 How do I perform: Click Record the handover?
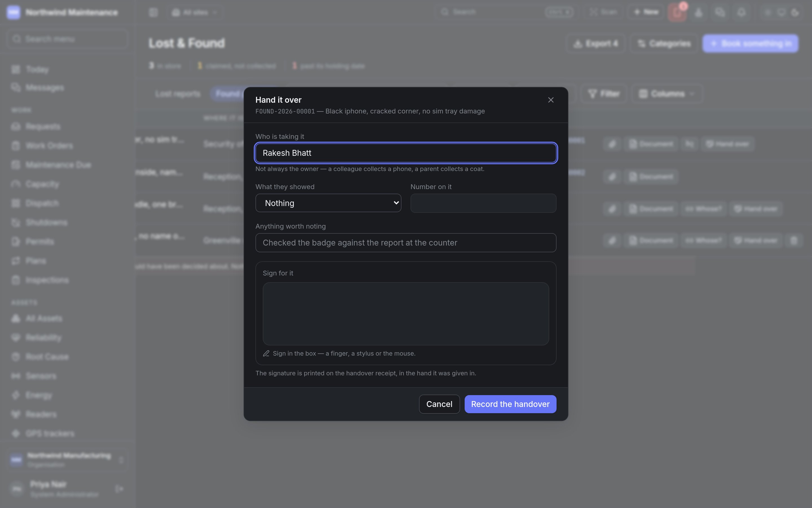510,404
